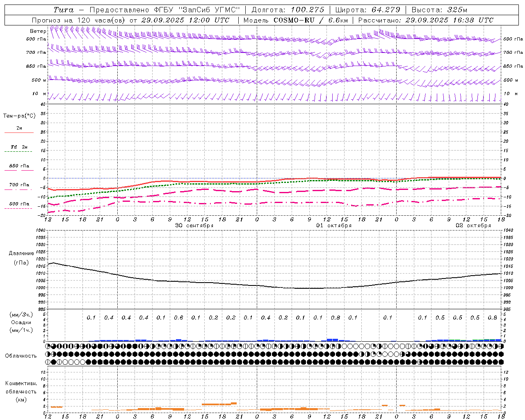
Task: Click the "(км)" unit under convective cloudiness
Action: 21,399
